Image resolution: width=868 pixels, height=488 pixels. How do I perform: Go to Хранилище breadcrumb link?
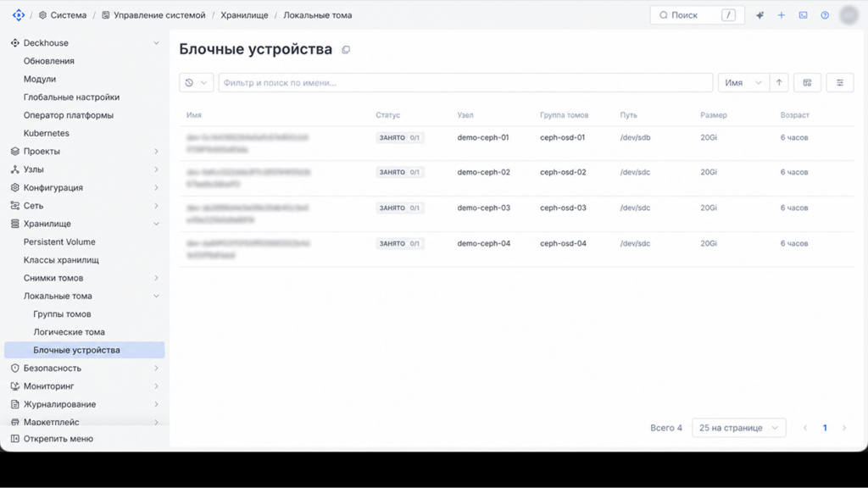coord(244,15)
